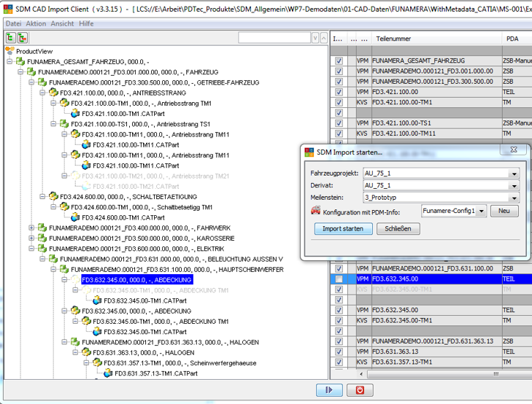Expand the KAROSSERIE tree node
This screenshot has height=404, width=532.
(x=31, y=238)
